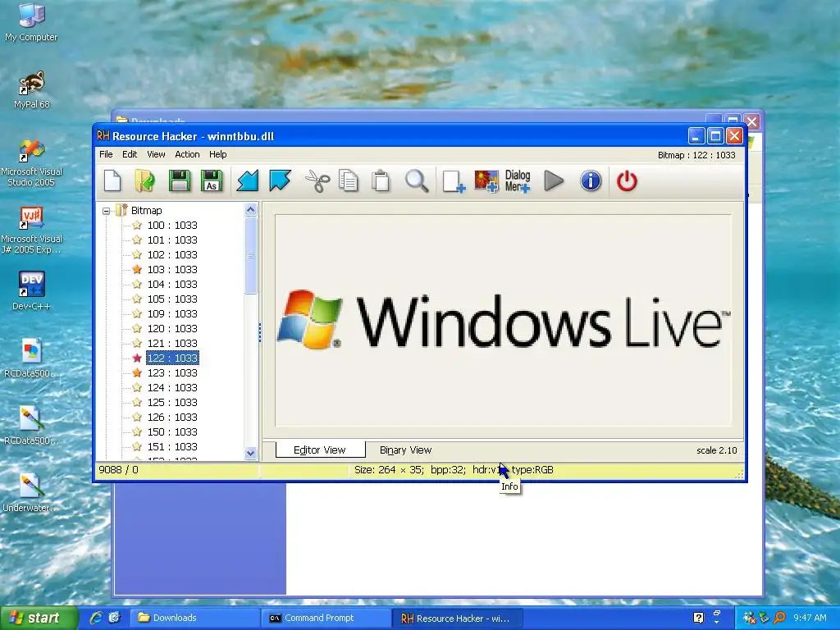840x630 pixels.
Task: Click the 9088 / 0 status bar entry
Action: coord(119,470)
